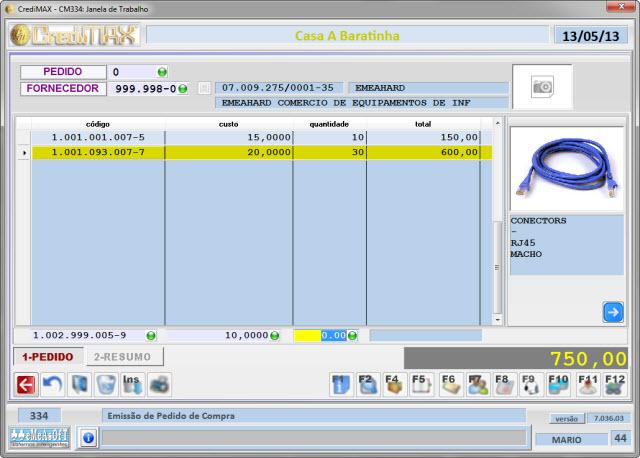Click the grid scrollbar up arrow

coord(498,123)
